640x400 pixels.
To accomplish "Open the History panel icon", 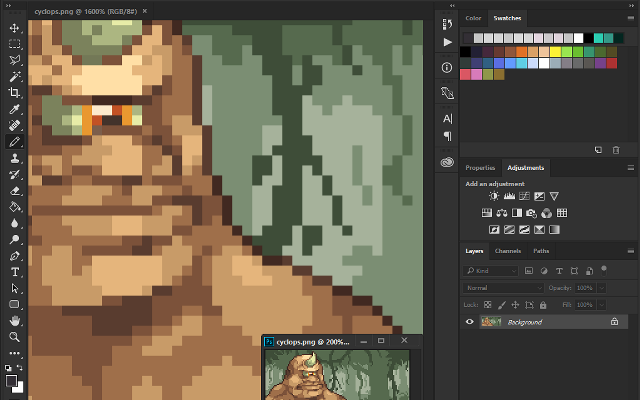I will click(447, 24).
